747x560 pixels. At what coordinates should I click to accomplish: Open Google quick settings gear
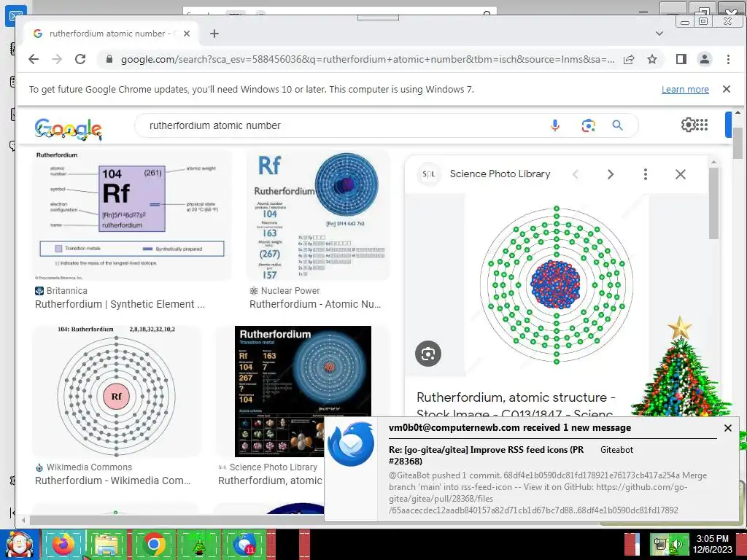[x=688, y=125]
